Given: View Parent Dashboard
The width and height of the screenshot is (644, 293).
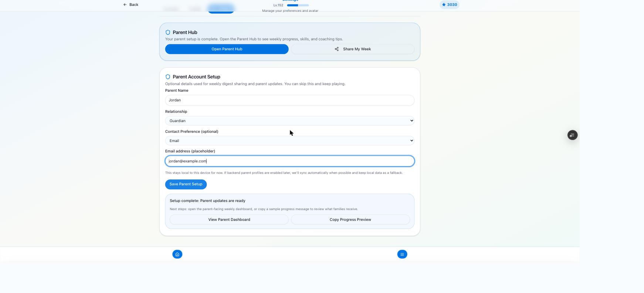Looking at the screenshot, I should point(229,220).
